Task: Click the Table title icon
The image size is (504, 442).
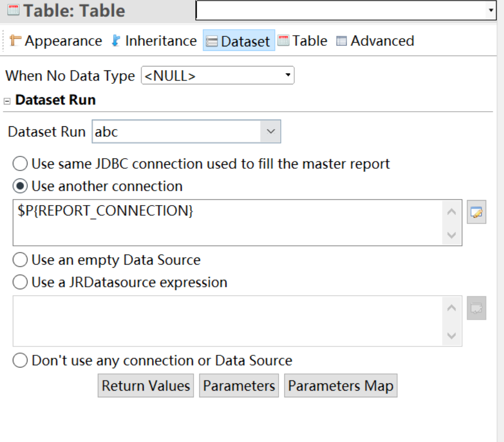Action: 13,10
